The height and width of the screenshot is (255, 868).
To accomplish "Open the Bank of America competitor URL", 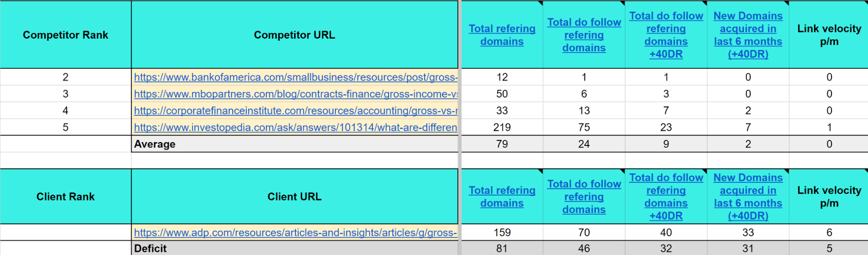I will [x=295, y=77].
